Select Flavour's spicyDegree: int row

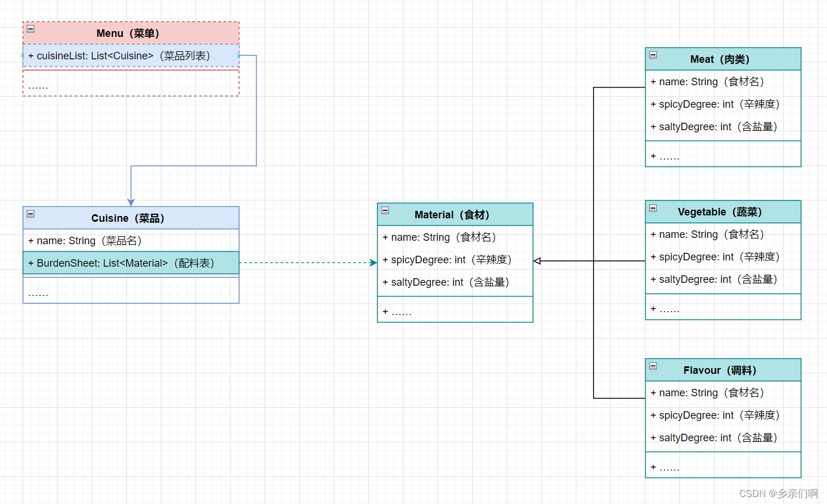point(723,415)
